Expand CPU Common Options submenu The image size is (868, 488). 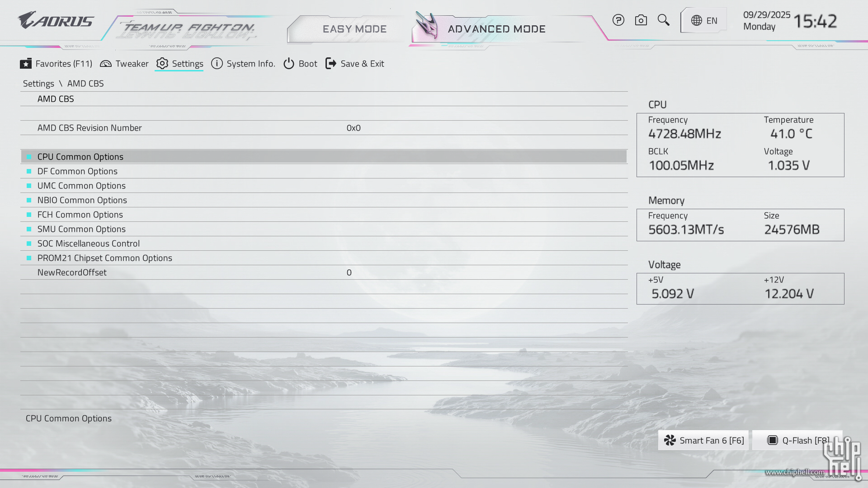click(80, 157)
